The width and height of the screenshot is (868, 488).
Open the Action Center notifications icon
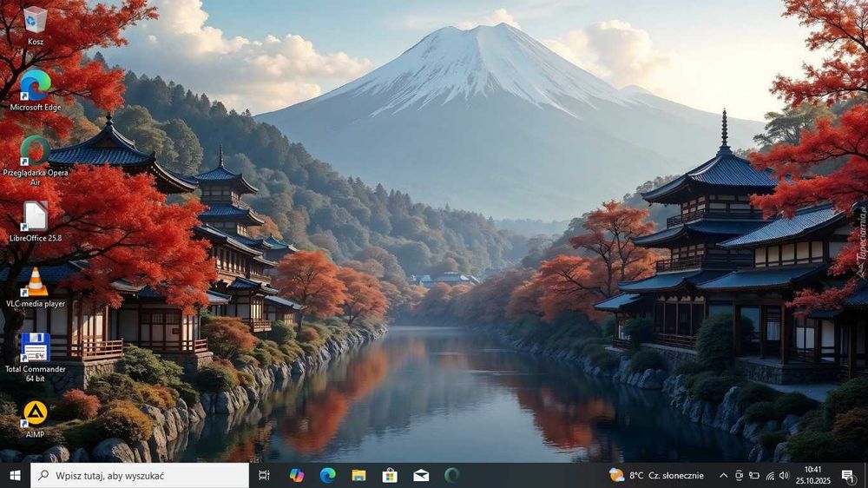[848, 475]
